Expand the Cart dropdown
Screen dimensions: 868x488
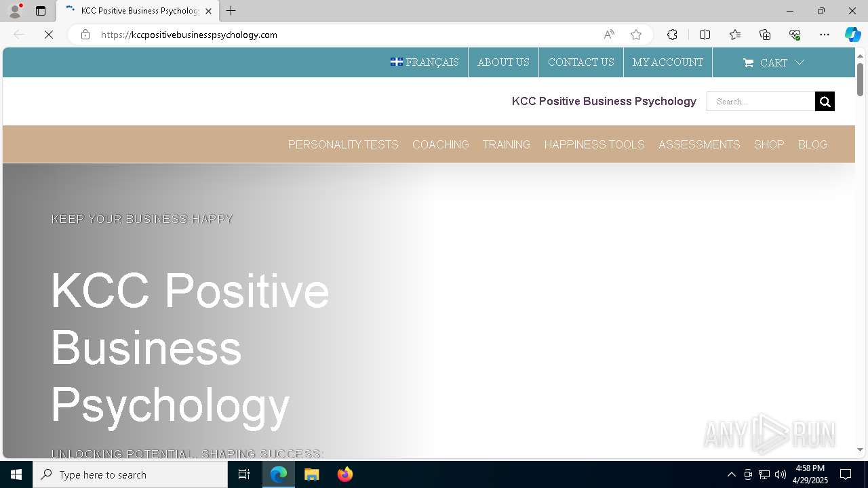click(x=774, y=62)
